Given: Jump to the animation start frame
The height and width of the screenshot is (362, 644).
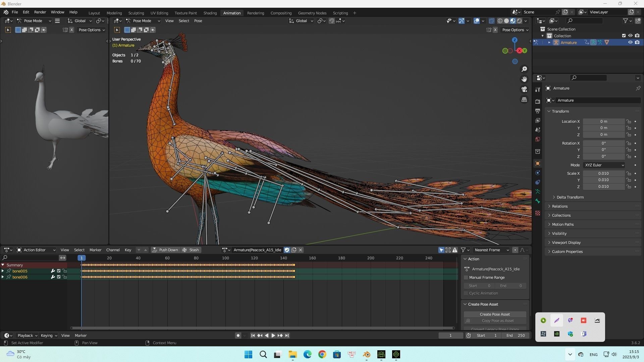Looking at the screenshot, I should [253, 335].
